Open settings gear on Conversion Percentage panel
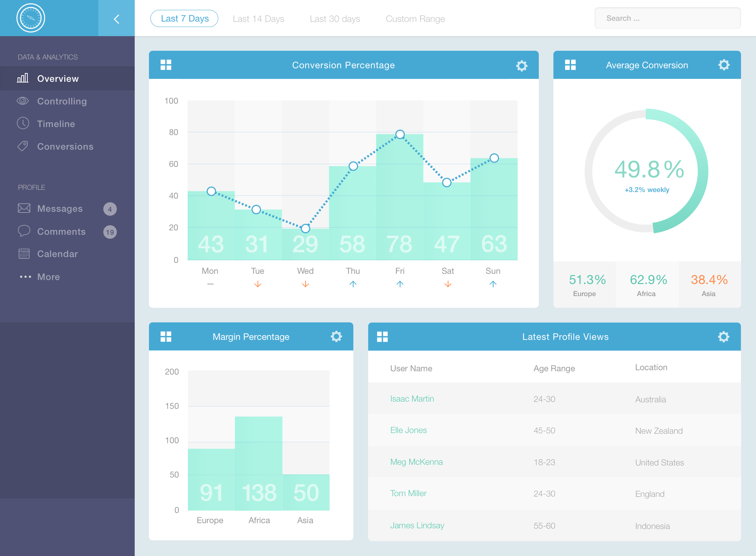The width and height of the screenshot is (756, 556). [x=521, y=66]
